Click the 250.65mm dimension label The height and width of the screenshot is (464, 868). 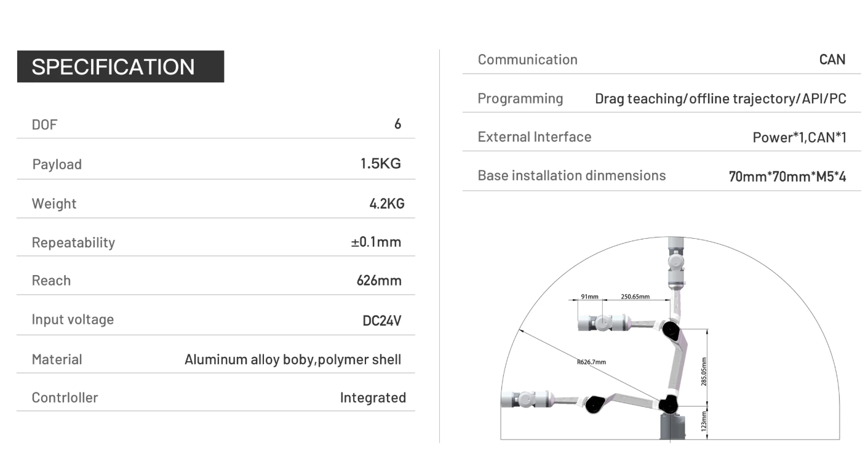pos(635,297)
